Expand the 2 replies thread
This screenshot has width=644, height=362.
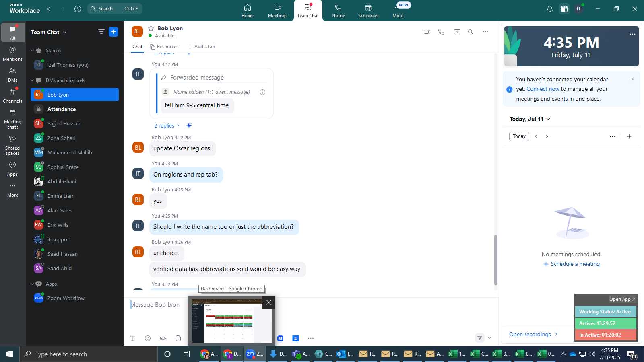(167, 125)
